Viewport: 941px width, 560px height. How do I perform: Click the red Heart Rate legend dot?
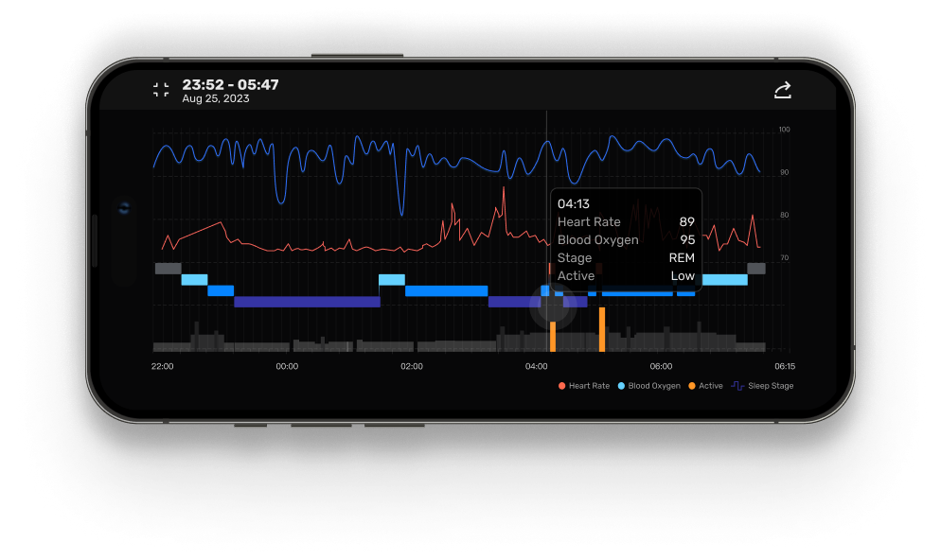point(562,386)
